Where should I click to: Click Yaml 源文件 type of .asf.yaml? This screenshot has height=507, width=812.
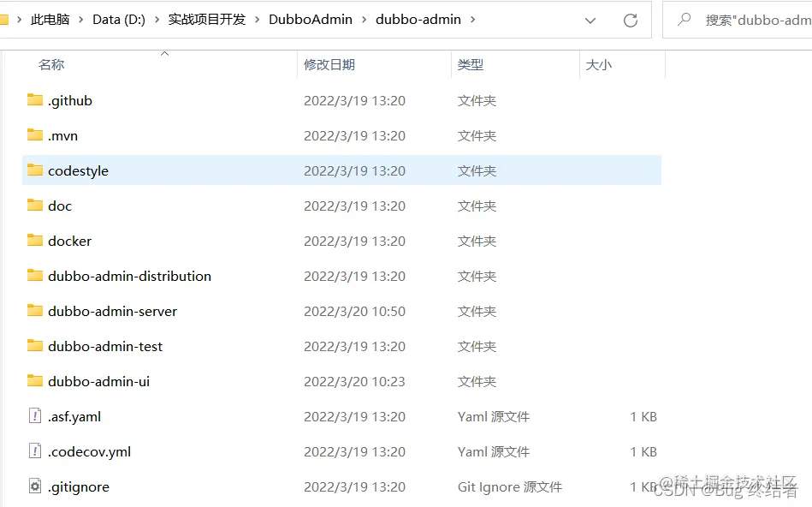494,417
